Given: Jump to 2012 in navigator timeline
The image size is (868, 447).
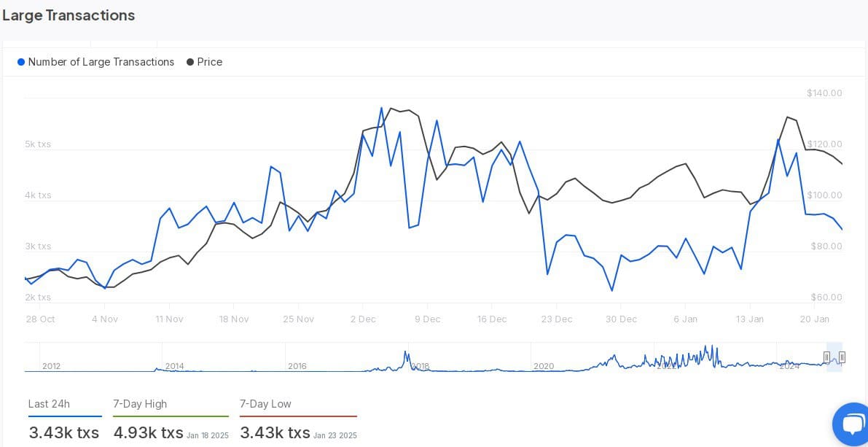Looking at the screenshot, I should 51,366.
